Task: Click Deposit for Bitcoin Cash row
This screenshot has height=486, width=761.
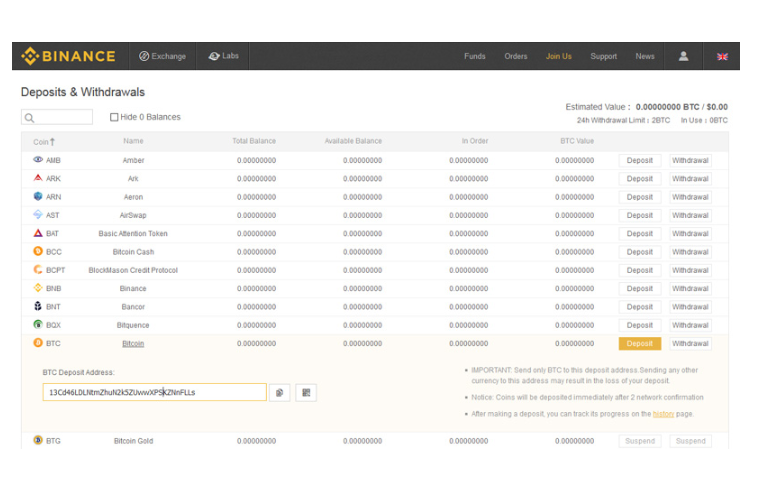Action: coord(640,252)
